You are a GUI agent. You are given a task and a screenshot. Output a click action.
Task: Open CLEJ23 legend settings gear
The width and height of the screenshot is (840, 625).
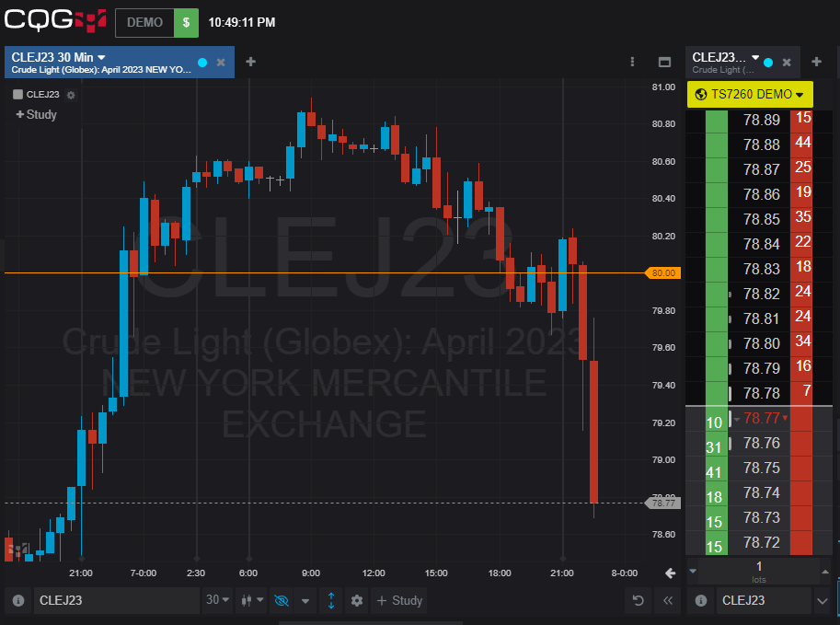[x=71, y=95]
